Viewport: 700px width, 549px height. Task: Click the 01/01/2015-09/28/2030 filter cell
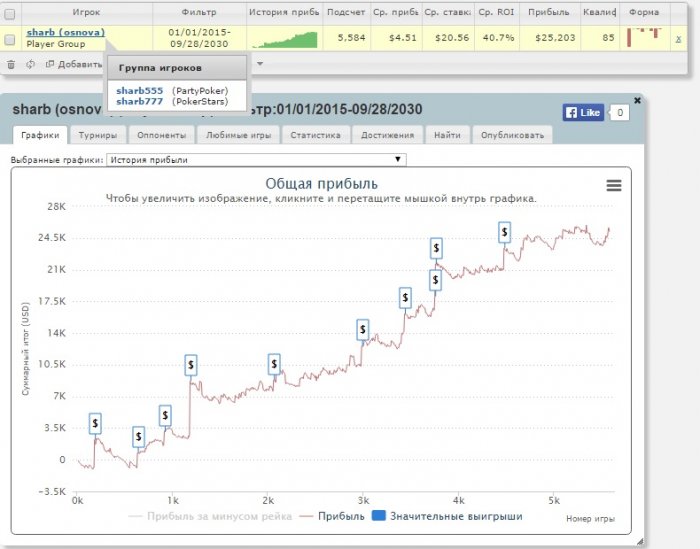[199, 38]
